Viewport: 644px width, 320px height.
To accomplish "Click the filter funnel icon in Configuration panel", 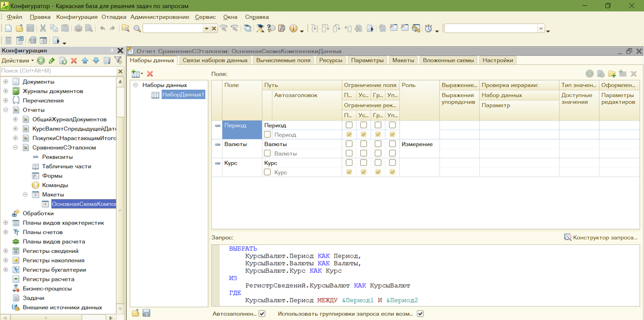I will point(118,61).
